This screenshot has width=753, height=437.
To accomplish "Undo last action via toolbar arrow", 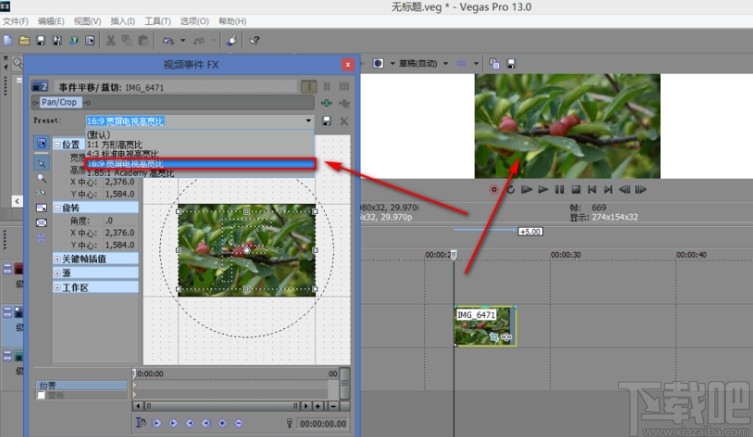I will point(168,41).
